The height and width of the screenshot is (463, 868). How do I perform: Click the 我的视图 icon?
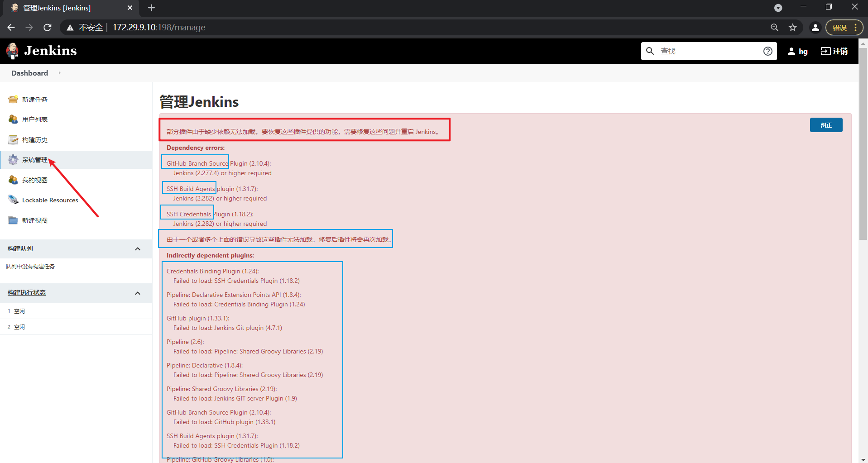coord(13,180)
